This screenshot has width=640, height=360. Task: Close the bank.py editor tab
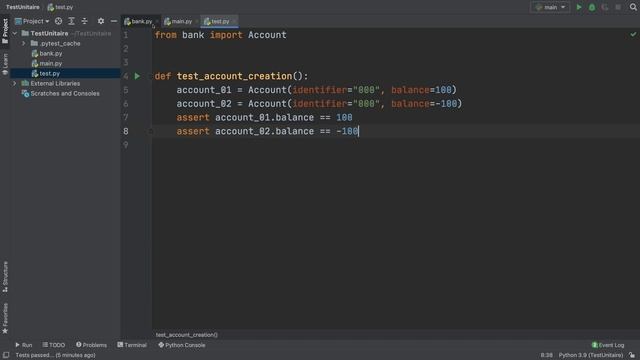coord(157,21)
